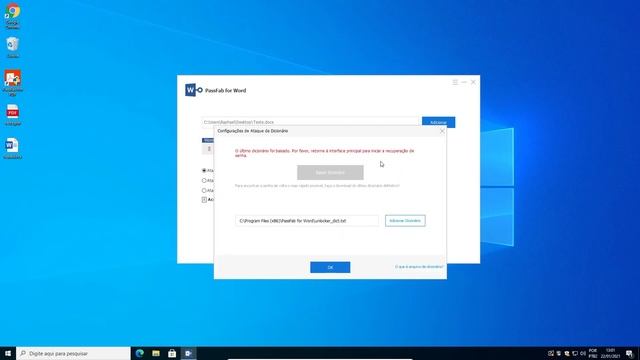Open the PDF file on desktop
Screen dimensions: 640x360
point(13,115)
